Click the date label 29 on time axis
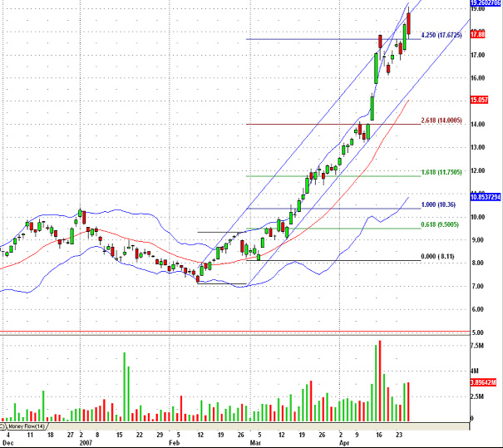 tap(160, 436)
